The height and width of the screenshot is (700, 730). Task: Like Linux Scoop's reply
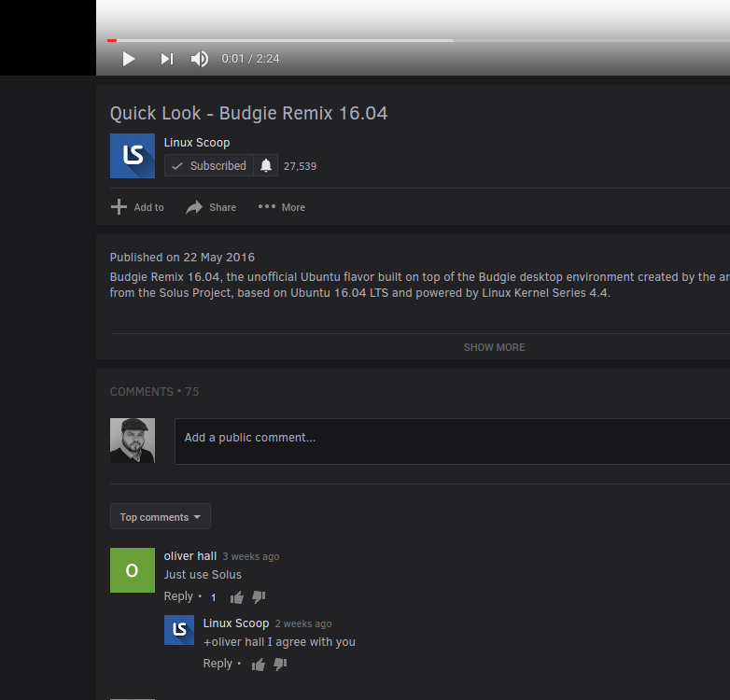point(259,665)
